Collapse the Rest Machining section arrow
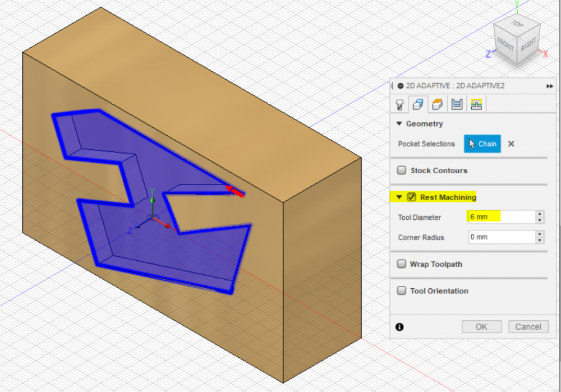This screenshot has height=392, width=561. pyautogui.click(x=399, y=197)
